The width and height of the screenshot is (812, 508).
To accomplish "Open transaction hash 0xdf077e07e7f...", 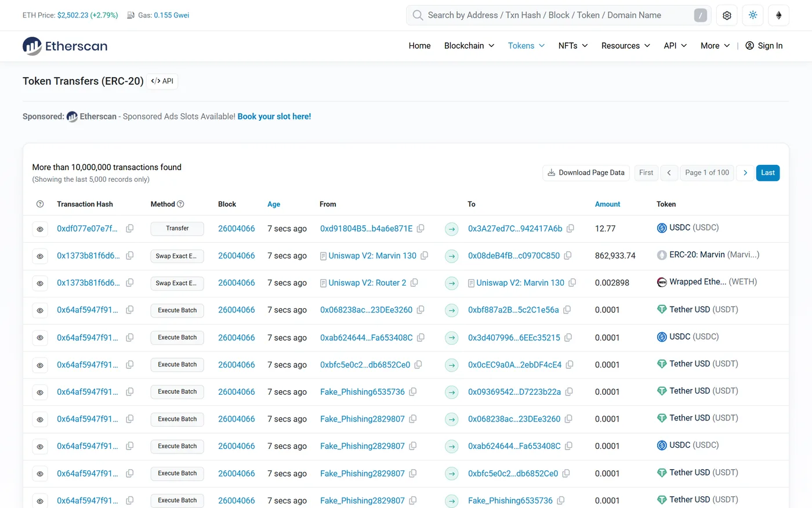I will [x=87, y=229].
